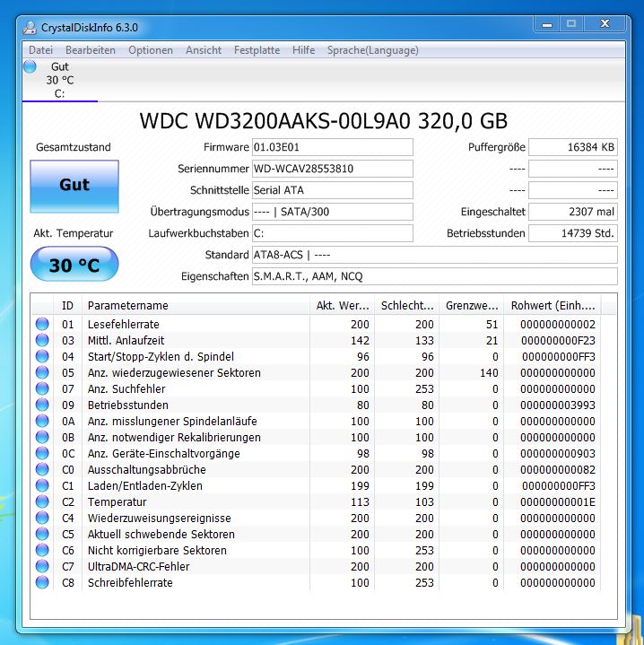Click the Seriennummer field WD-WCAV28553810
The height and width of the screenshot is (645, 644).
(332, 169)
